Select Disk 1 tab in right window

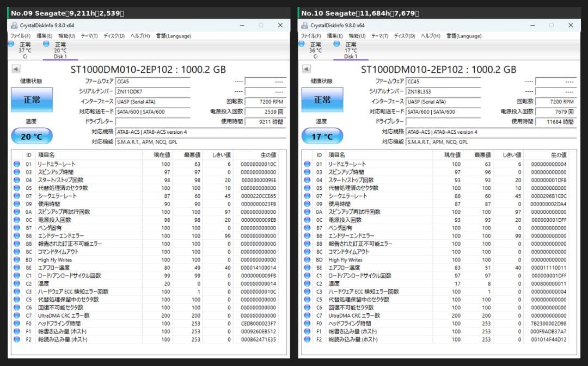click(x=351, y=50)
